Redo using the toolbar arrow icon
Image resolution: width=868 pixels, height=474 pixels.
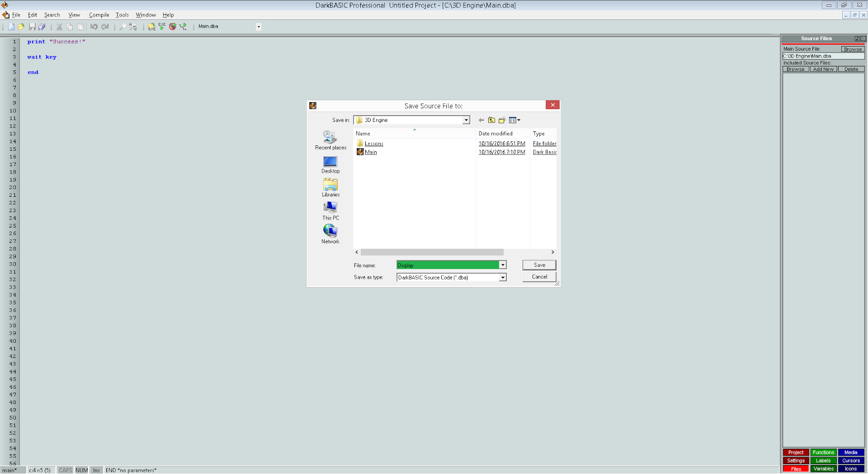[105, 27]
